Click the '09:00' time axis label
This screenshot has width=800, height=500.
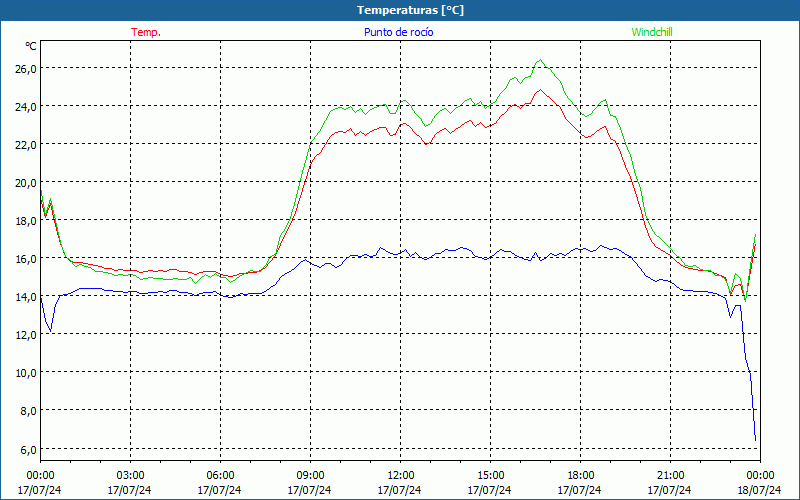tap(310, 476)
